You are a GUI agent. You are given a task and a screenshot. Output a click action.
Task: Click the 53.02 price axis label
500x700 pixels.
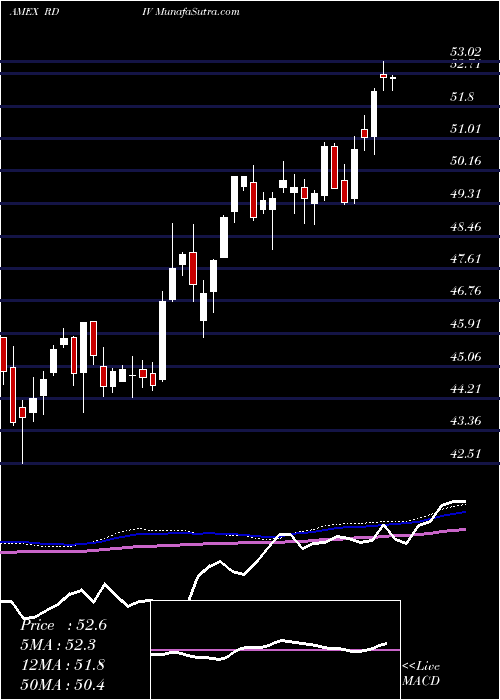[x=468, y=51]
